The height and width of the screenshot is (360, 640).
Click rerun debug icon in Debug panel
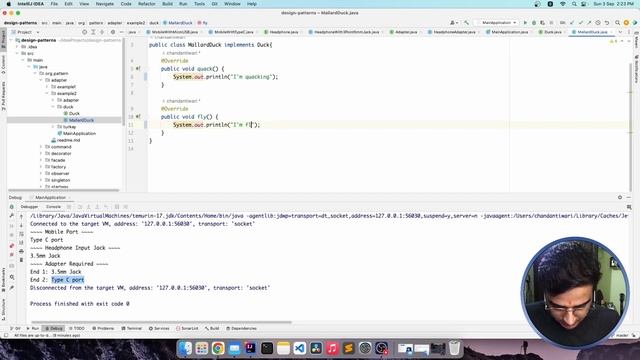coord(12,207)
